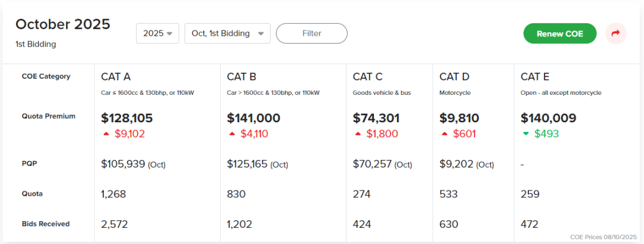Click the October 2025 title

pos(63,24)
